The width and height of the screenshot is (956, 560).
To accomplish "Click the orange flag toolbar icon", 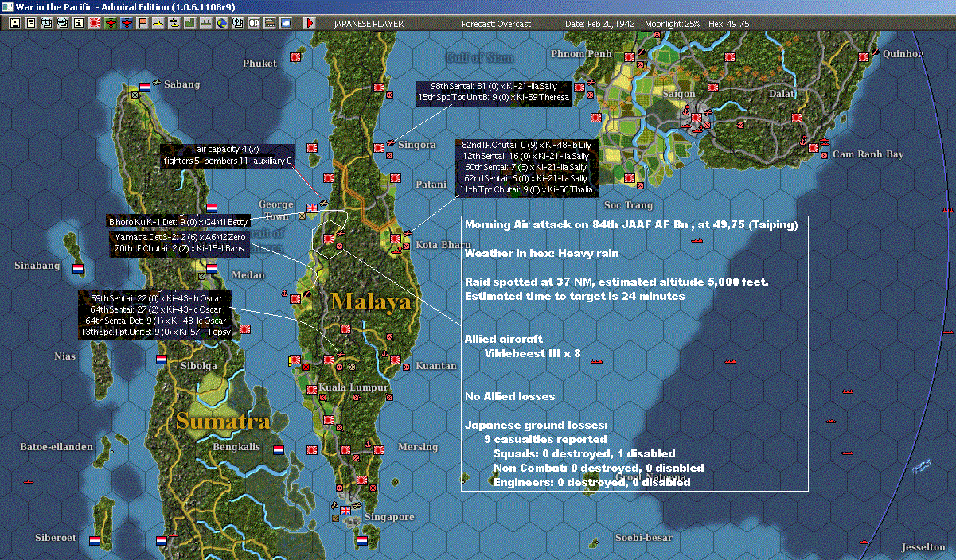I will click(x=142, y=24).
